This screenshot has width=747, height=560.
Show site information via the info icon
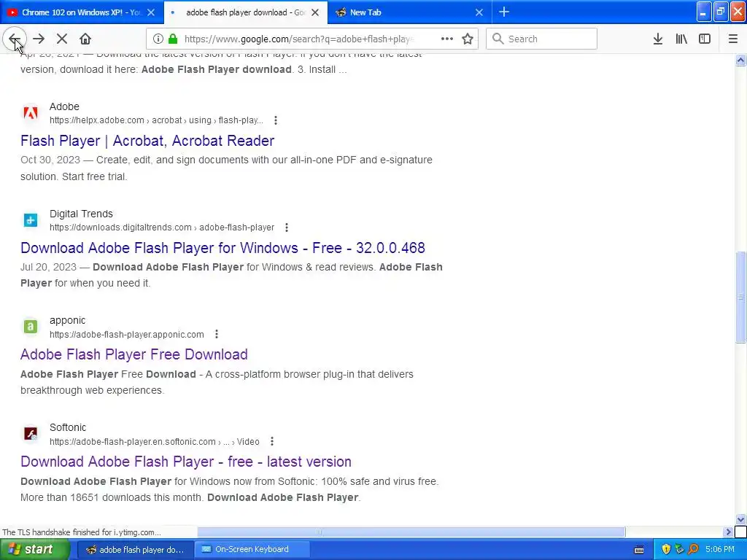(x=158, y=39)
